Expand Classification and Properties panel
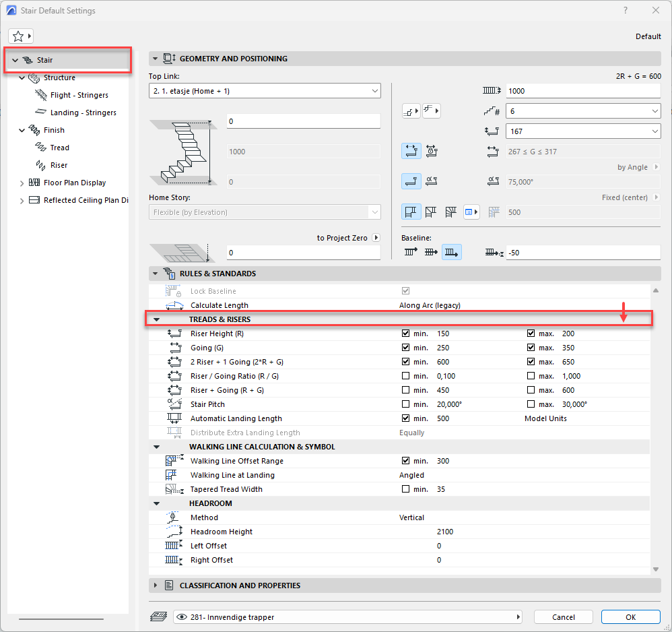The width and height of the screenshot is (672, 632). [156, 586]
